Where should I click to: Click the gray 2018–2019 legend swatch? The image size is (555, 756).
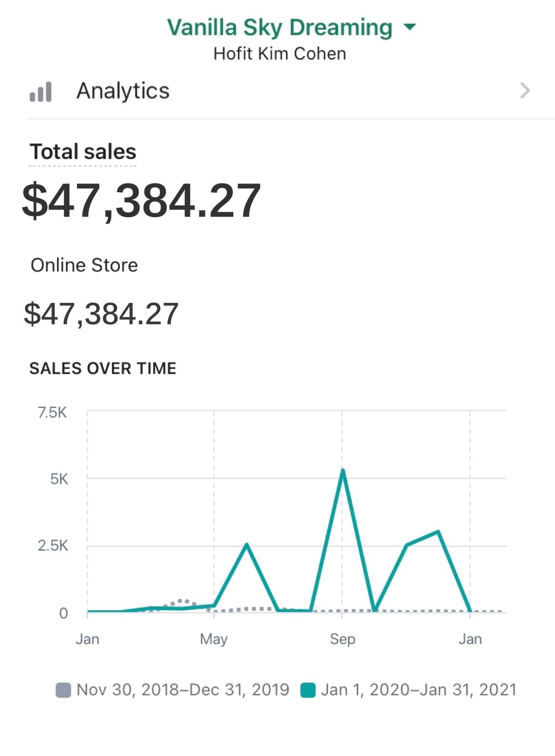point(63,690)
